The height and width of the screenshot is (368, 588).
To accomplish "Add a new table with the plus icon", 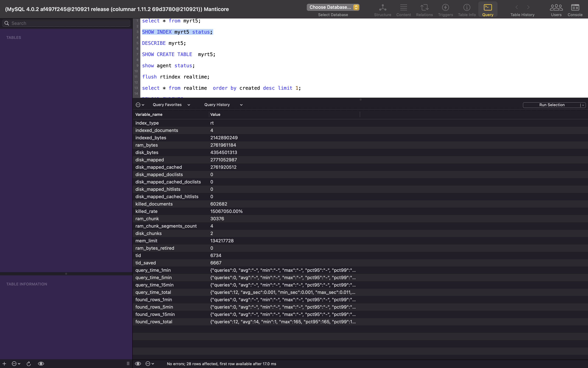I will [x=4, y=364].
